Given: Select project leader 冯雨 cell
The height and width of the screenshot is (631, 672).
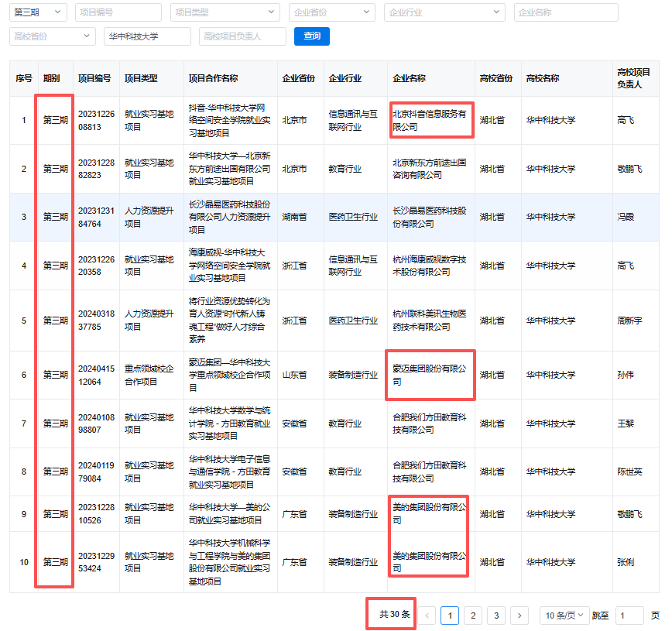Looking at the screenshot, I should pos(636,218).
